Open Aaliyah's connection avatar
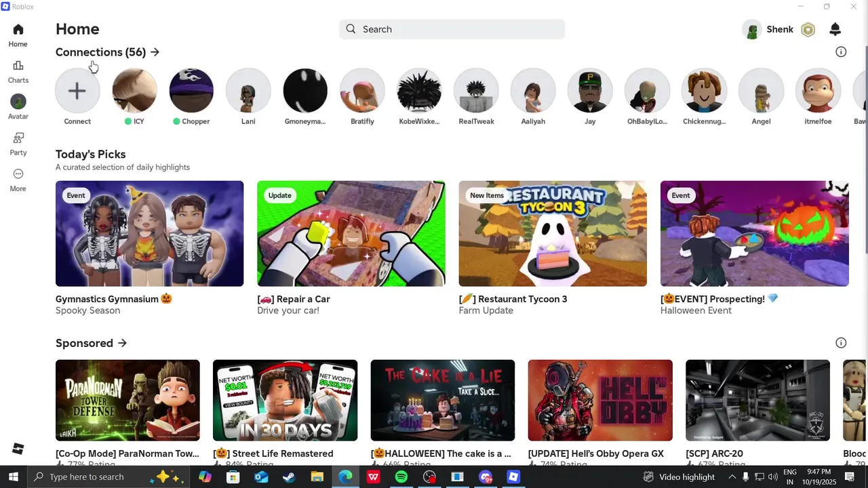 (533, 90)
